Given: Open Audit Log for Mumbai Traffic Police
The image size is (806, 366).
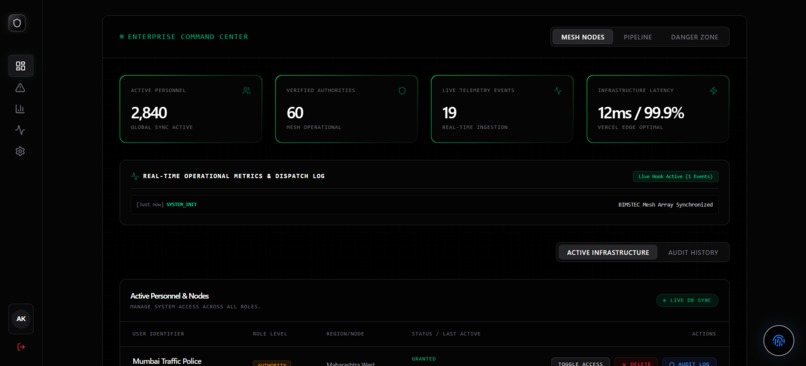Looking at the screenshot, I should (689, 362).
